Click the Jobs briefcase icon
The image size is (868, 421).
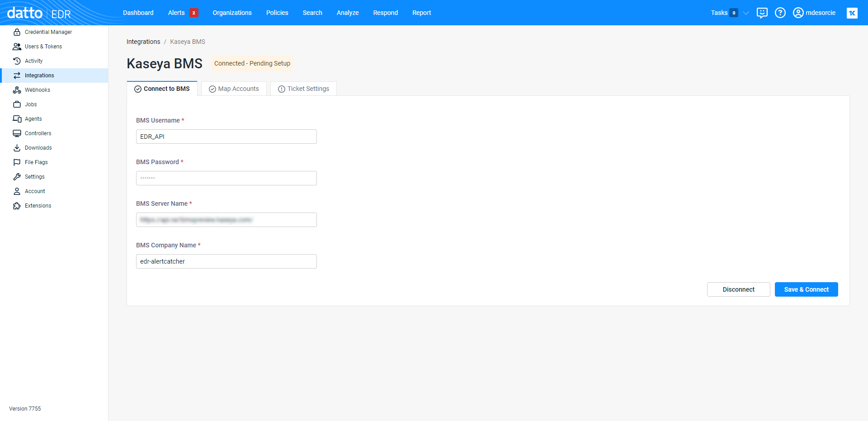tap(17, 104)
